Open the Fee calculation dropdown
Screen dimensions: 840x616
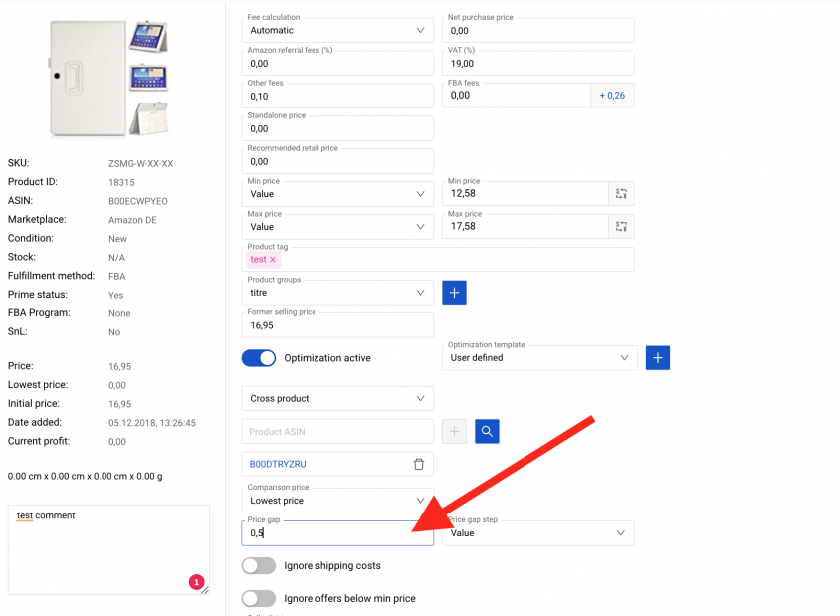coord(337,31)
